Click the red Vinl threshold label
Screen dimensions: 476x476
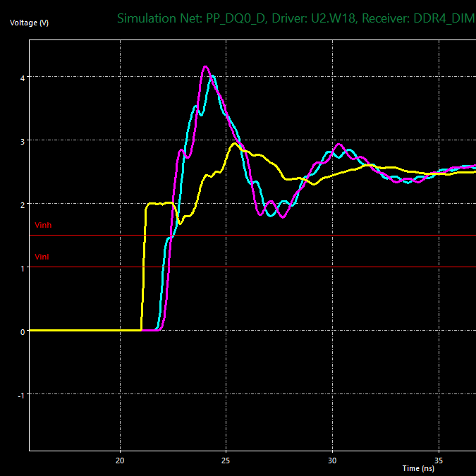tap(42, 257)
